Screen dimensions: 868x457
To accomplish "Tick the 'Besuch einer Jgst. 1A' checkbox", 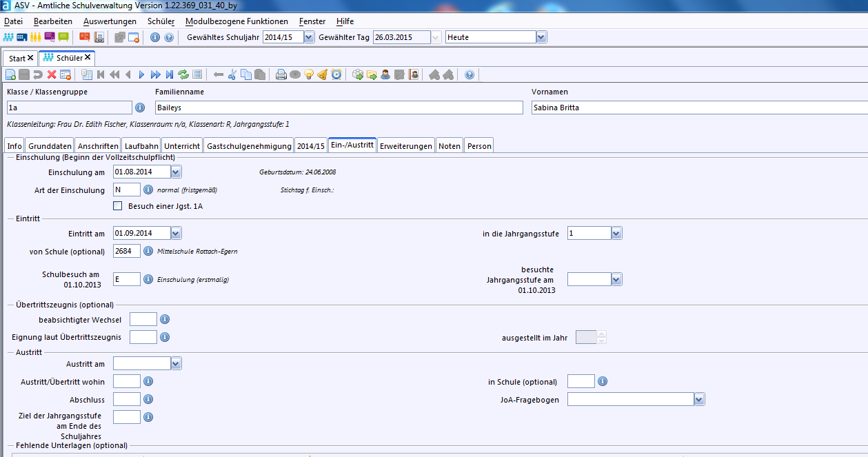I will 118,205.
